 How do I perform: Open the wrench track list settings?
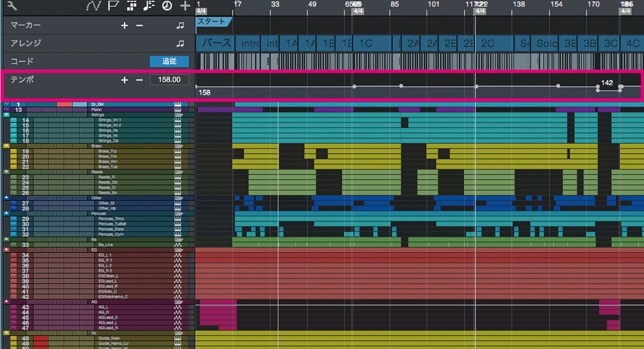tap(11, 6)
